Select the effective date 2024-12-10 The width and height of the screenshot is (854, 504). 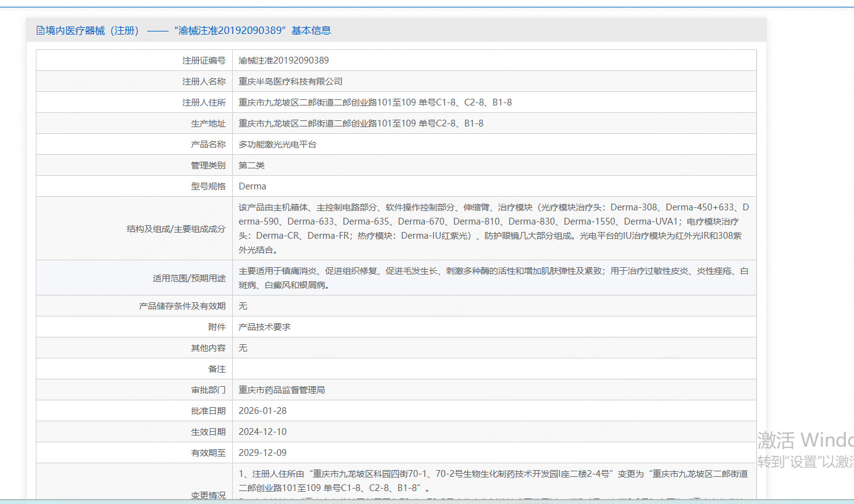click(x=263, y=432)
